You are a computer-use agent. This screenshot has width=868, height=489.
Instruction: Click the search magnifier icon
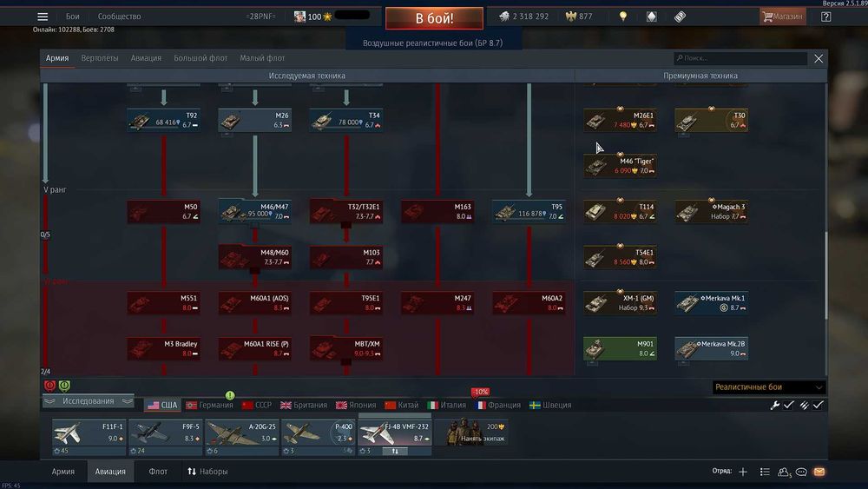(680, 58)
